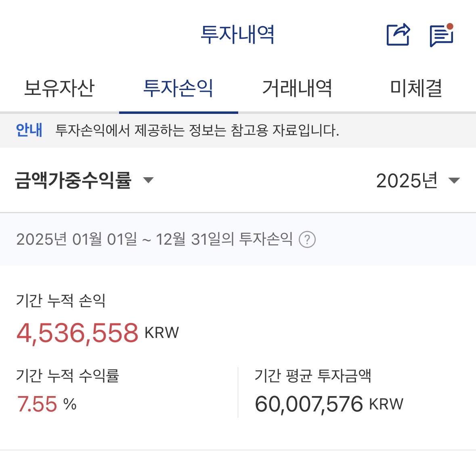Tap the 4,536,558 KRW profit amount

coord(97,333)
